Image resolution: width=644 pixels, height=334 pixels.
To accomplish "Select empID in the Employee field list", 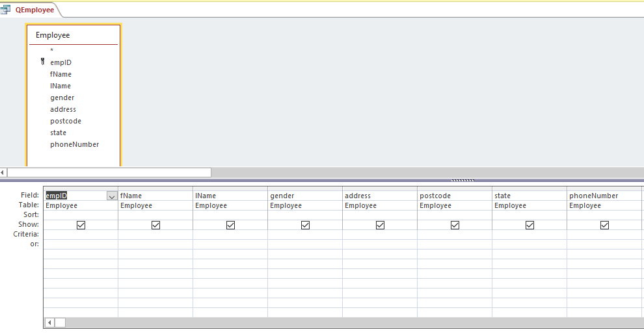I will coord(60,62).
